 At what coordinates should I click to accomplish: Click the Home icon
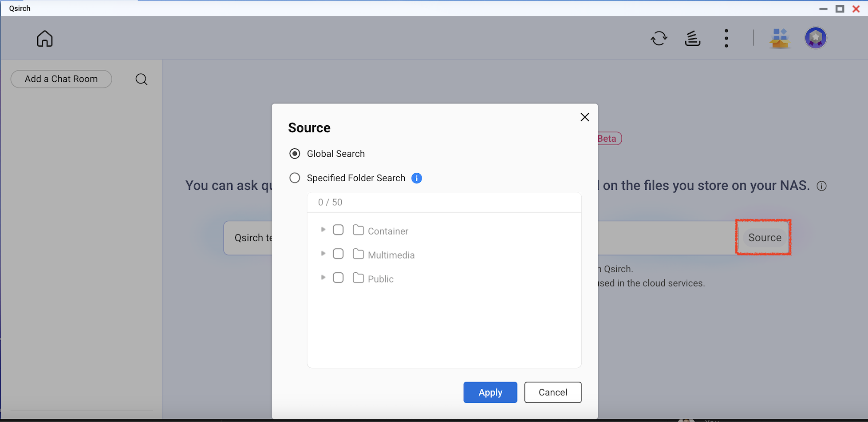click(45, 39)
